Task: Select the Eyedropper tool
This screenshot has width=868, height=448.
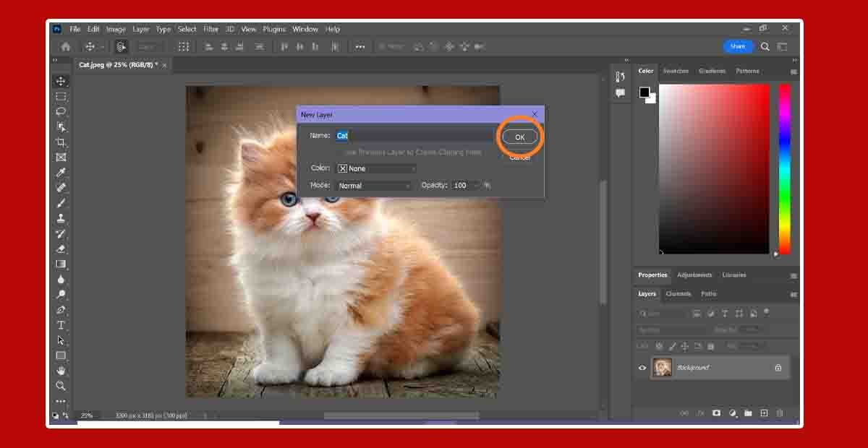Action: coord(61,172)
